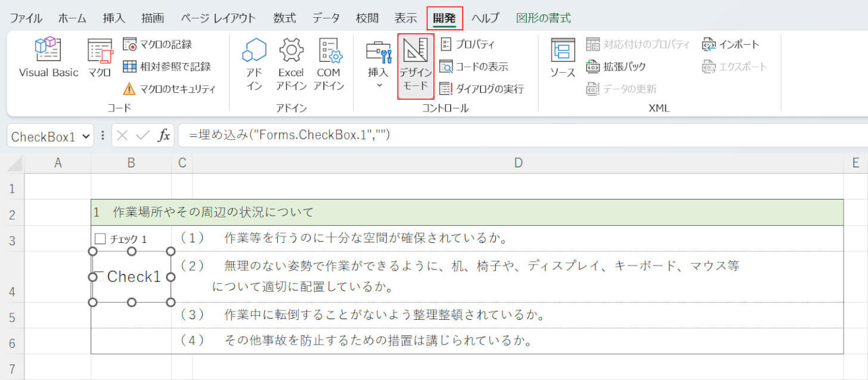Switch to the 数式 ribbon tab
The height and width of the screenshot is (380, 868).
point(284,18)
